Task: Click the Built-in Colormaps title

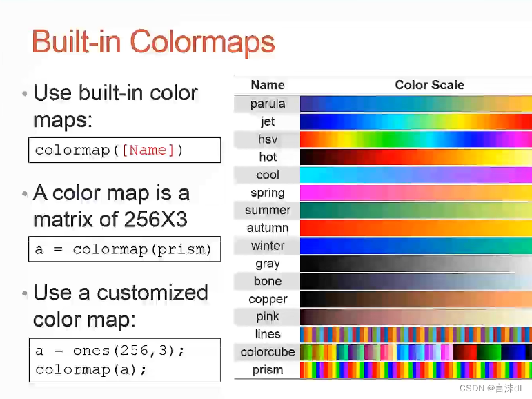Action: tap(153, 42)
